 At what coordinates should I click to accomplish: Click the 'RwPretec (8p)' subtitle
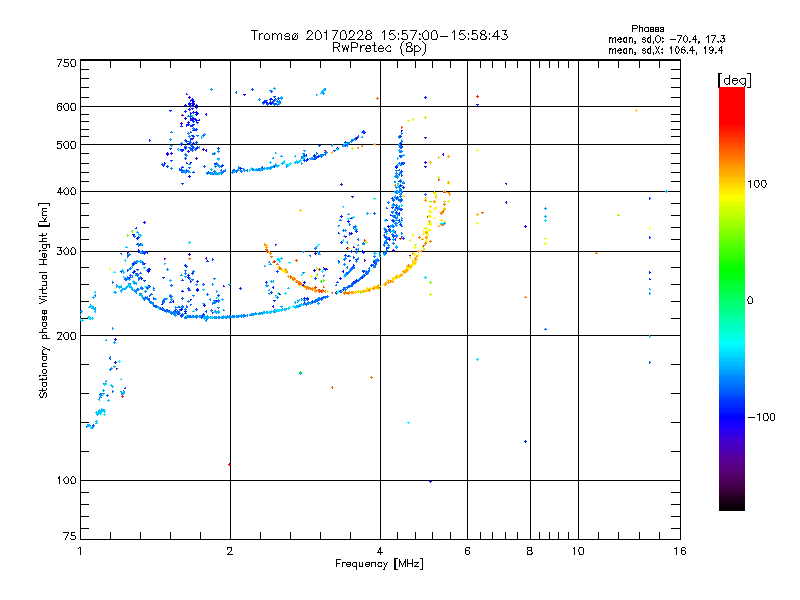tap(379, 48)
